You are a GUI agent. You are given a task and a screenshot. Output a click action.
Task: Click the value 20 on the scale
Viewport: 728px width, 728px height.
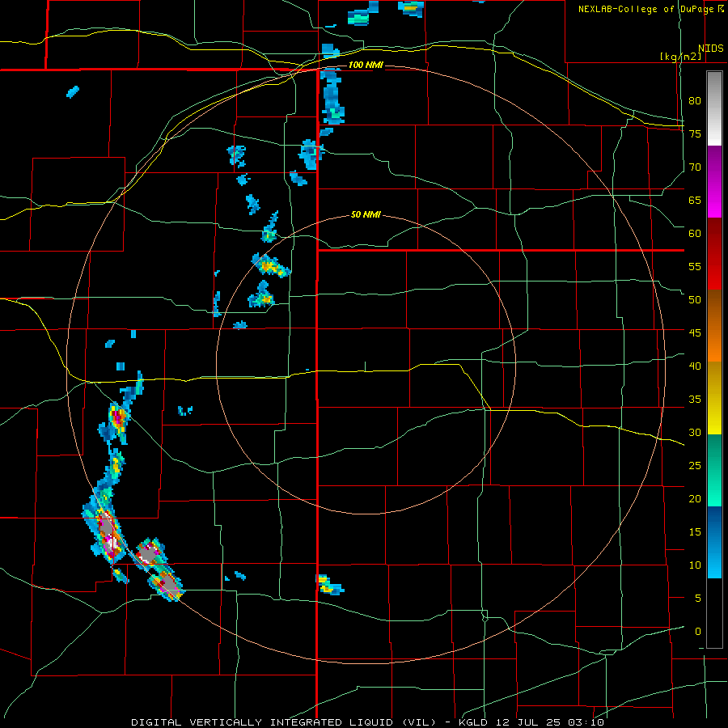(695, 498)
